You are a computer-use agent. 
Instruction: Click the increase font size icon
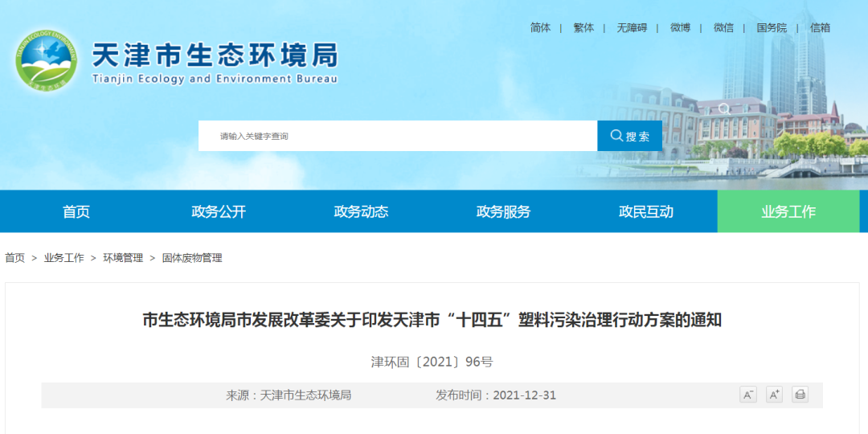coord(774,395)
